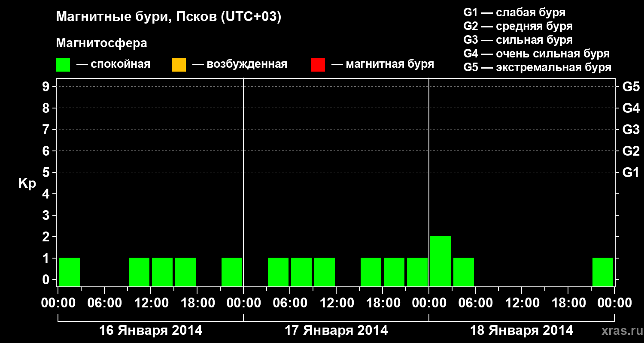Click the 16 January 09:00–12:00 green bar
Image resolution: width=644 pixels, height=343 pixels.
139,272
